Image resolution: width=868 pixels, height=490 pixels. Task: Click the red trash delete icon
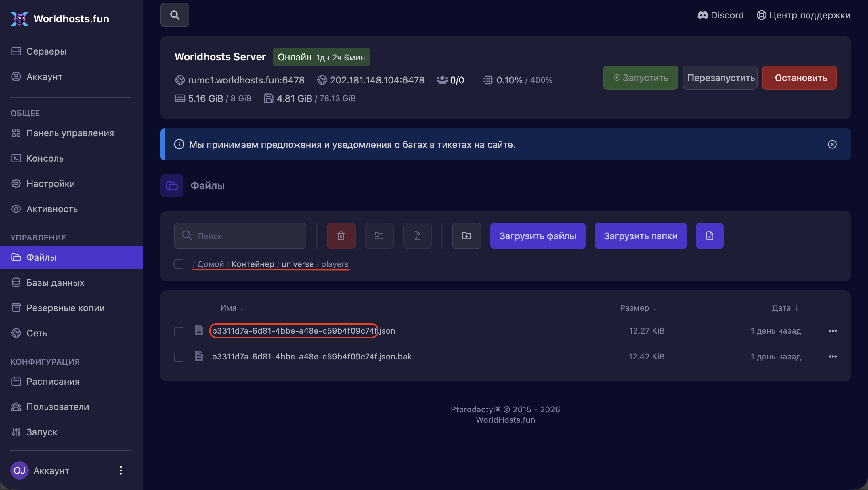pyautogui.click(x=341, y=236)
